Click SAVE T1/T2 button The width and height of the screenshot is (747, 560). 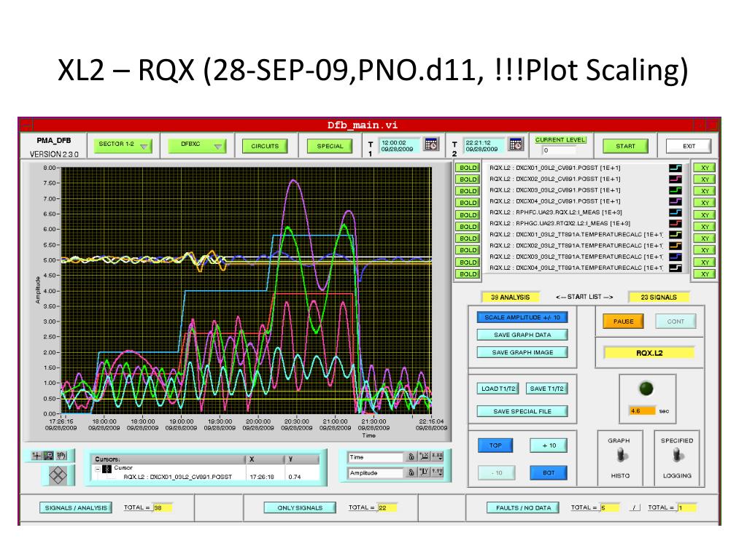[x=546, y=389]
